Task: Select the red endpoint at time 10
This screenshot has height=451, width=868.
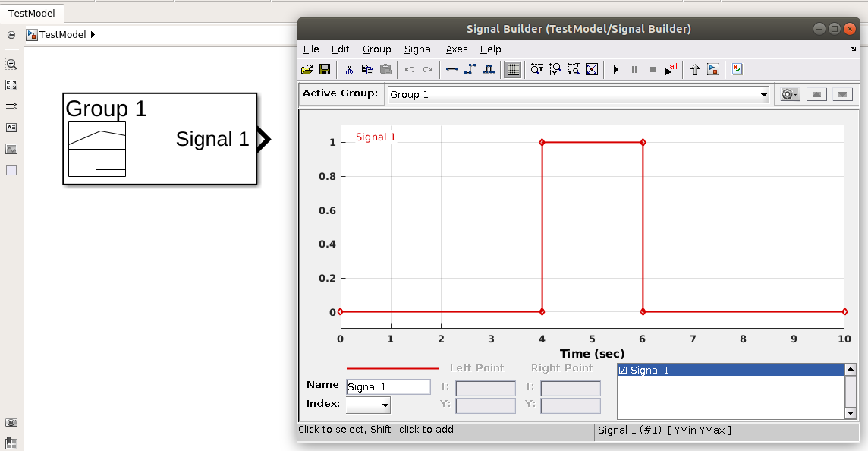Action: (844, 312)
